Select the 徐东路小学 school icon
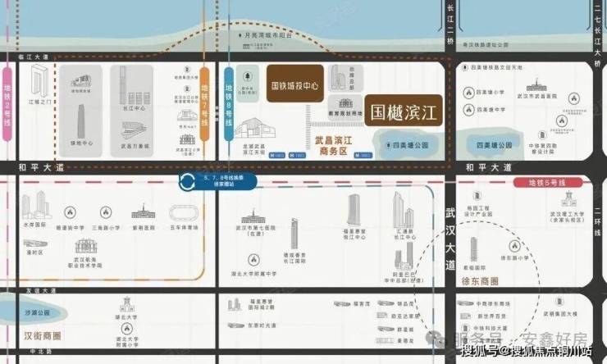 pos(514,246)
